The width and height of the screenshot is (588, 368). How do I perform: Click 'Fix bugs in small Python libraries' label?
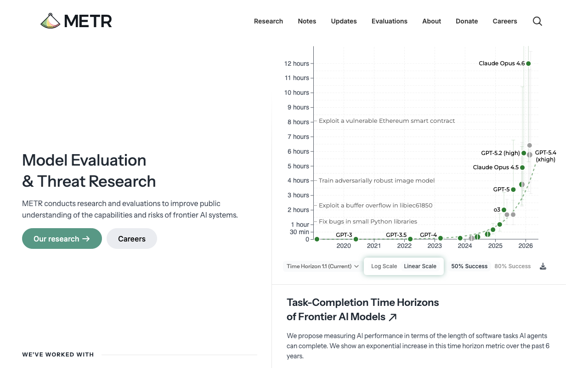coord(368,222)
